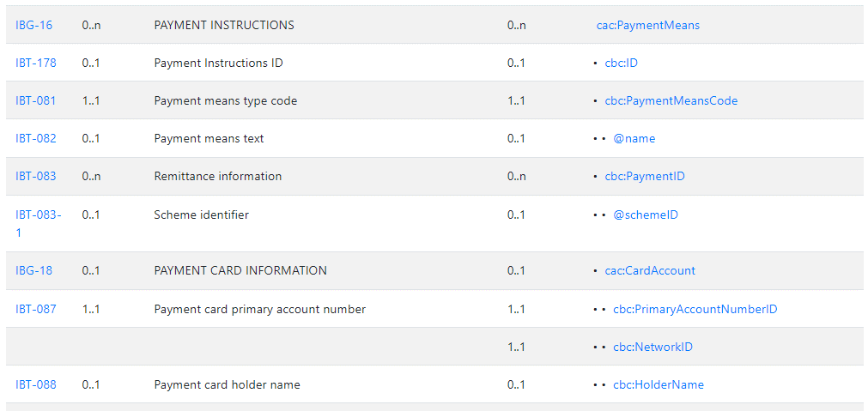Open the cbc:ID element link

pyautogui.click(x=621, y=63)
